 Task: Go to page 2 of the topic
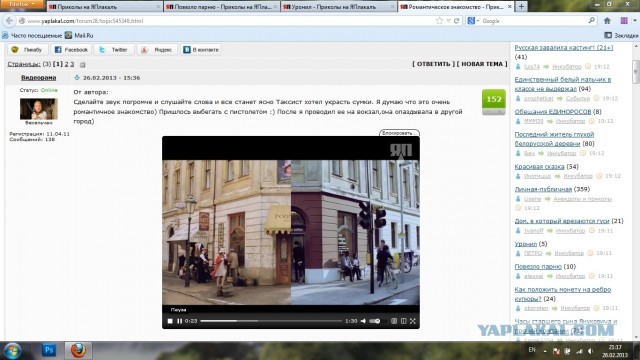(x=67, y=64)
